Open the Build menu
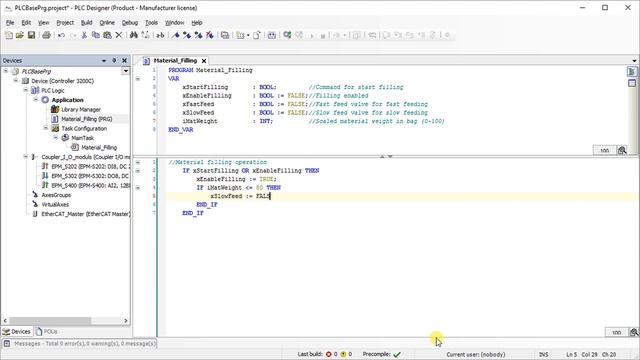The width and height of the screenshot is (640, 360). point(86,22)
